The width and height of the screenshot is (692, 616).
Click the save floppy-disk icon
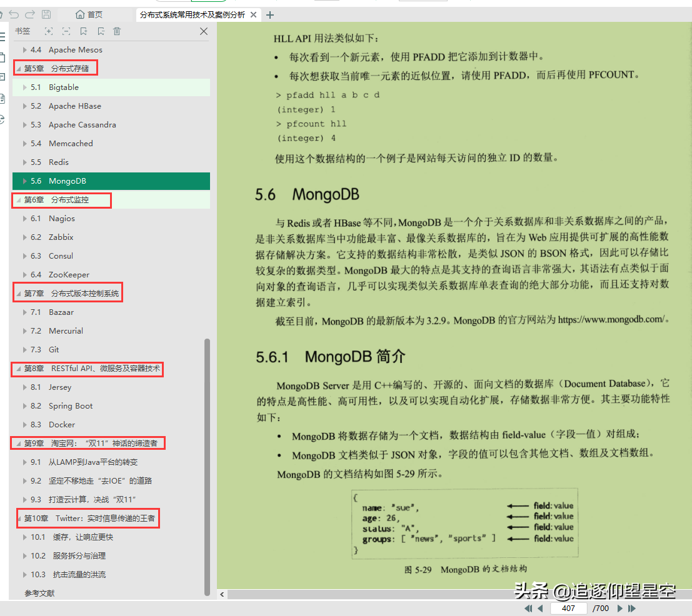pos(46,14)
